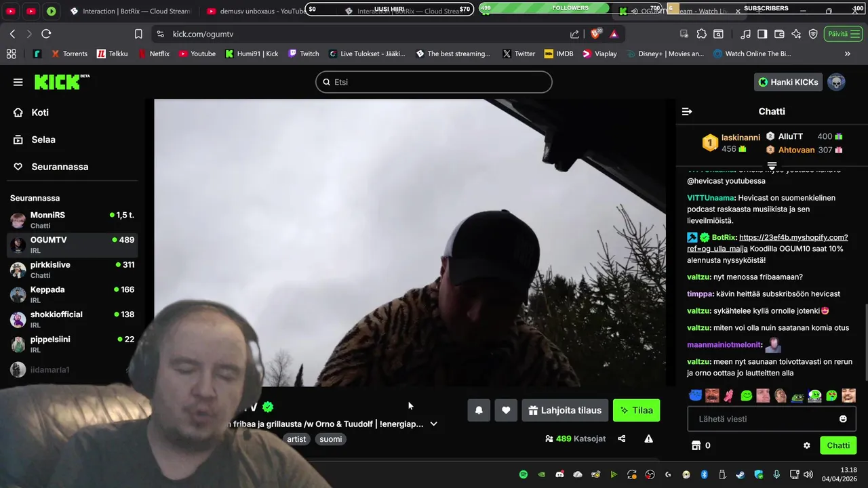
Task: Insert the heart-eyes green emote
Action: point(831,395)
